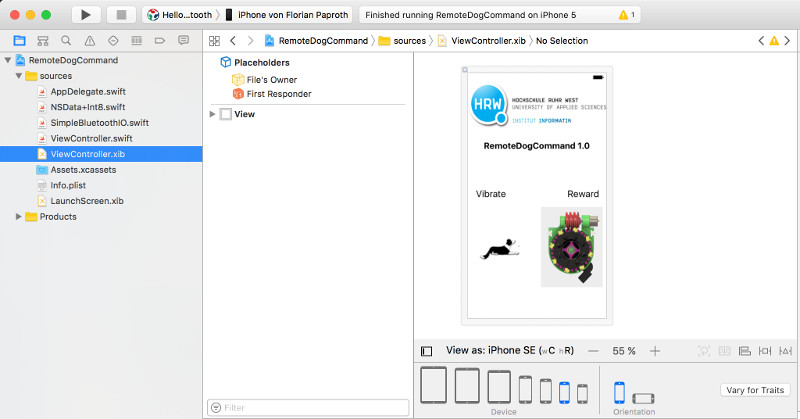Click the outline Filter field
Viewport: 800px width, 419px height.
[x=308, y=408]
